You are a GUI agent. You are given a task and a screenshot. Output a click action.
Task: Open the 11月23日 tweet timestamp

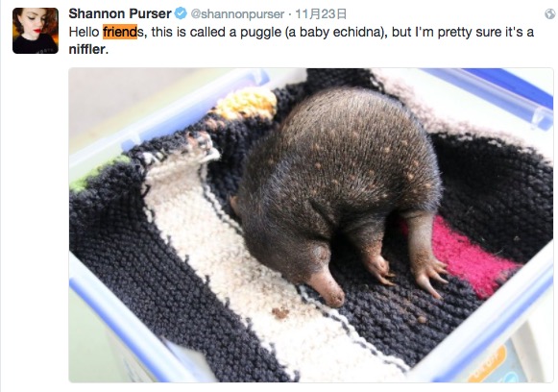(321, 13)
